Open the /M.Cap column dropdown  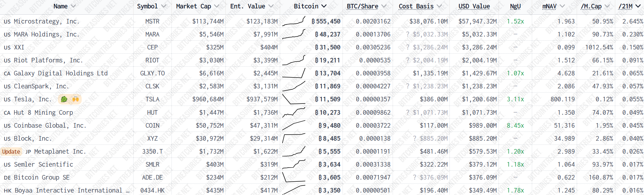click(x=607, y=6)
